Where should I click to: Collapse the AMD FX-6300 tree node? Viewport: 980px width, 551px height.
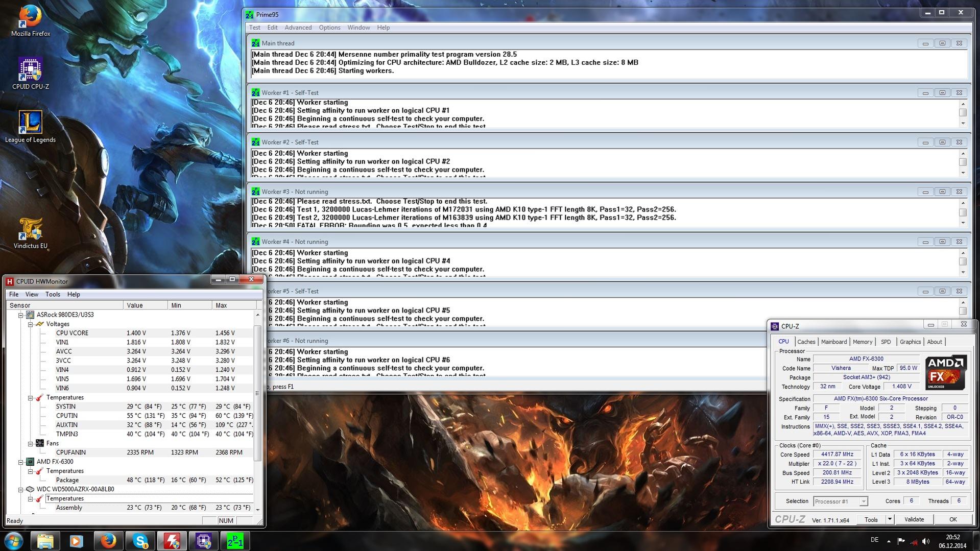coord(21,462)
